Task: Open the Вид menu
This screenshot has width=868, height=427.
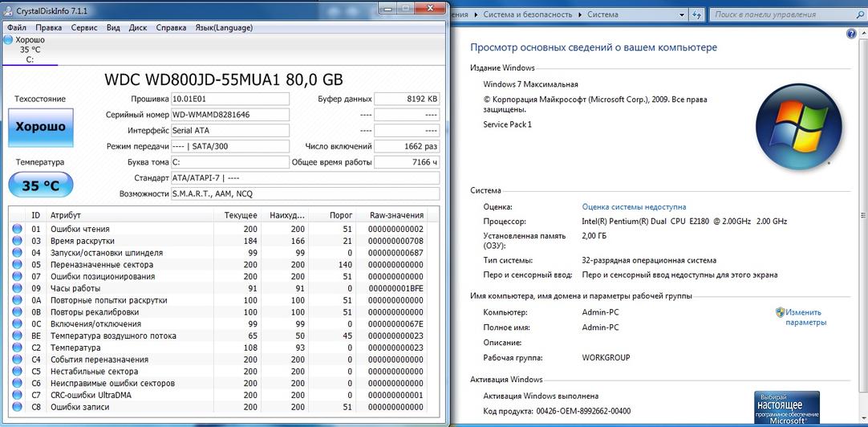Action: (113, 28)
